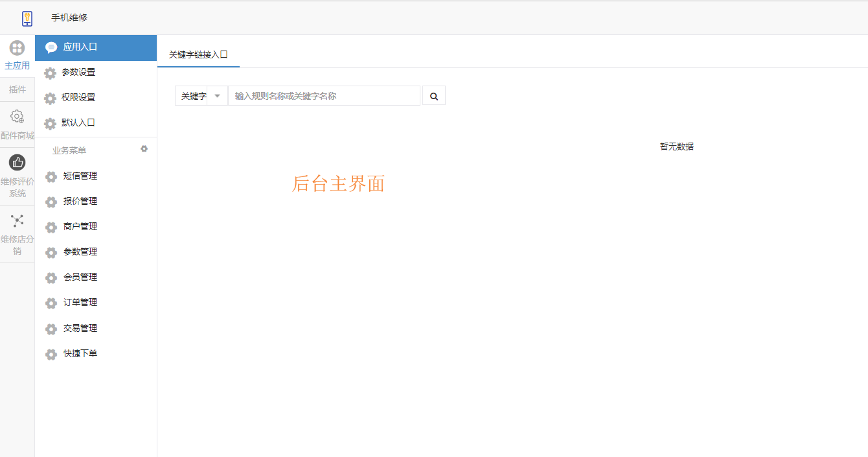Click the chat bubble icon on 应用入口
868x457 pixels.
[x=51, y=47]
